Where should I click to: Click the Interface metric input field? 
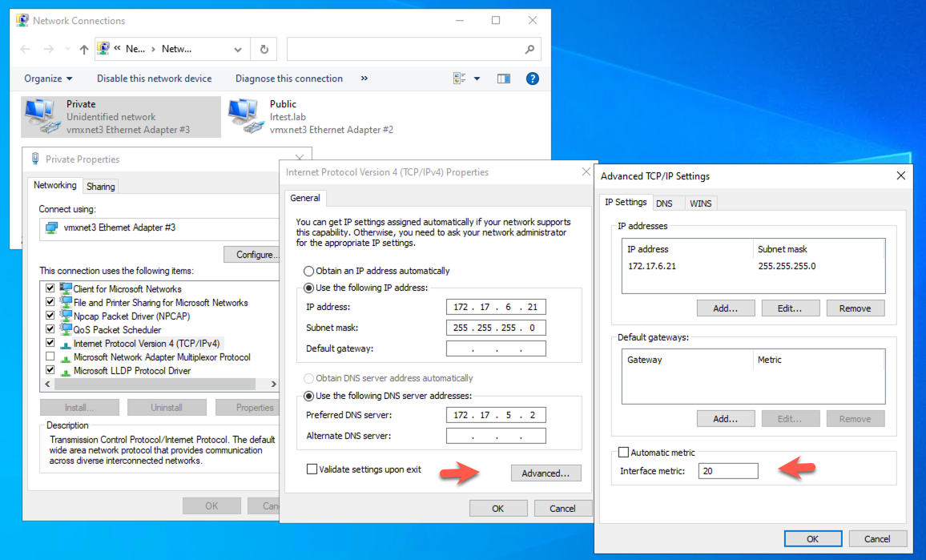point(727,471)
